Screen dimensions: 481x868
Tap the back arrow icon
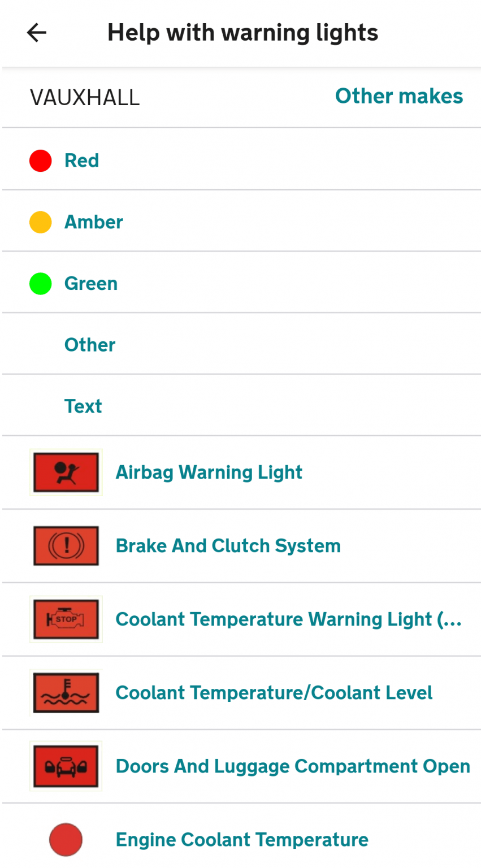(37, 33)
